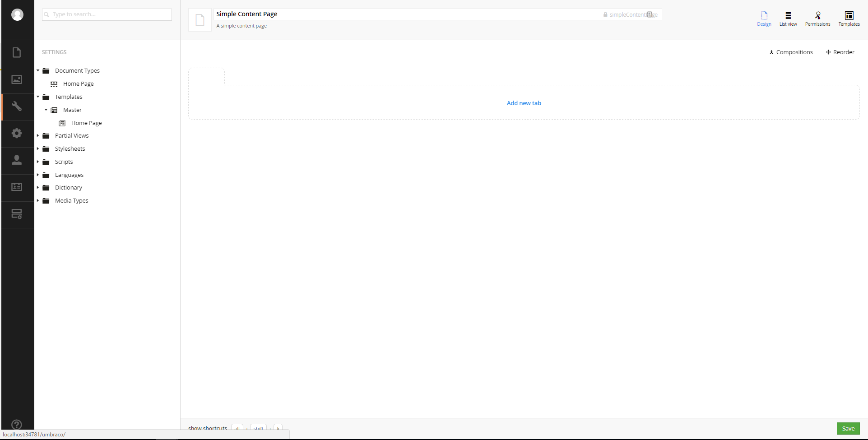Select the Scripts tree item
This screenshot has height=440, width=868.
[x=64, y=162]
